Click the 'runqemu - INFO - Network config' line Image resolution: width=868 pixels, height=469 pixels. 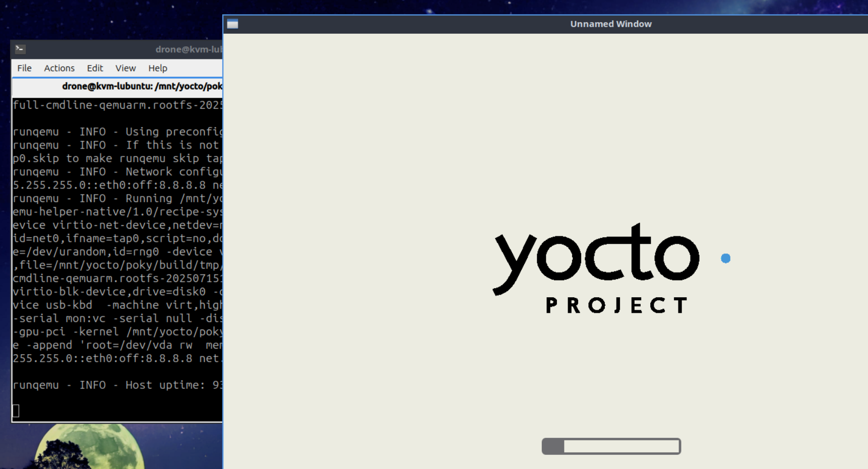[x=117, y=172]
